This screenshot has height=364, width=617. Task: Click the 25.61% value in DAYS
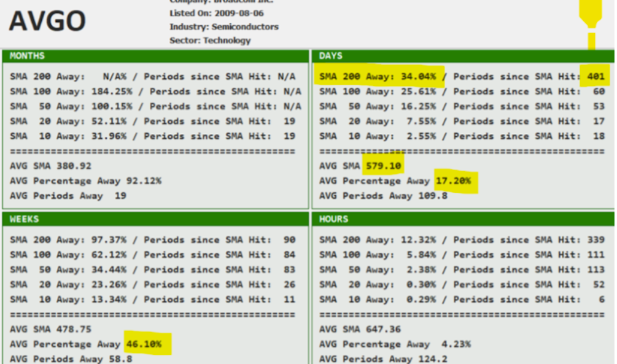point(418,91)
